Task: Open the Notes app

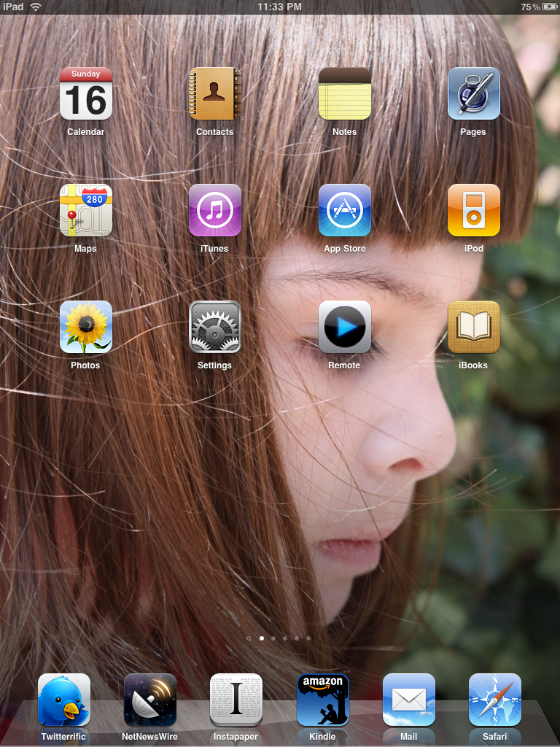Action: 344,94
